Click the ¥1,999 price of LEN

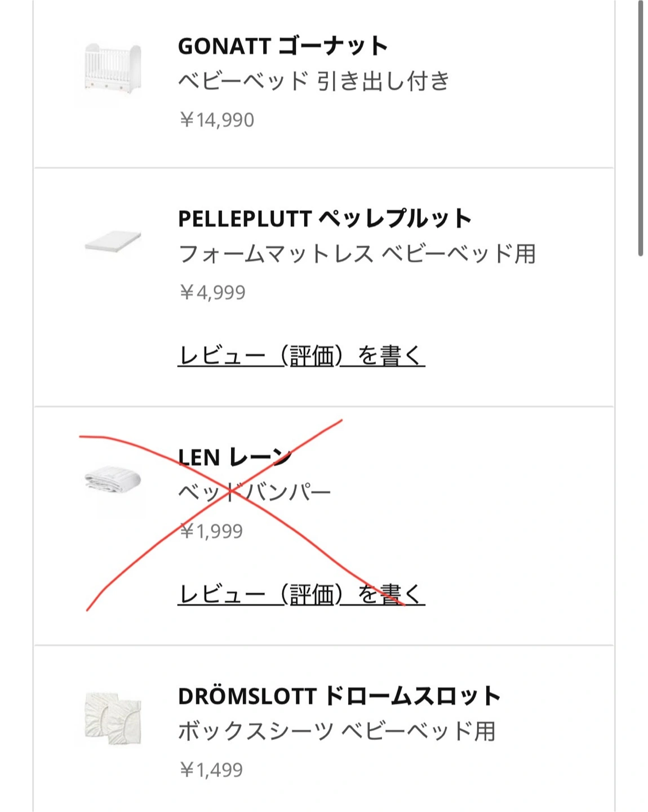(211, 531)
